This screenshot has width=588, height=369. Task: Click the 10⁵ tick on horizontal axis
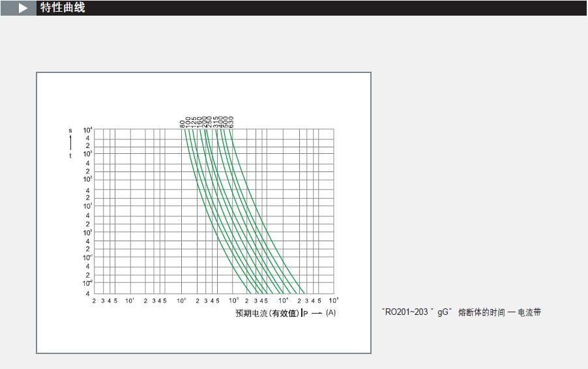click(x=333, y=301)
